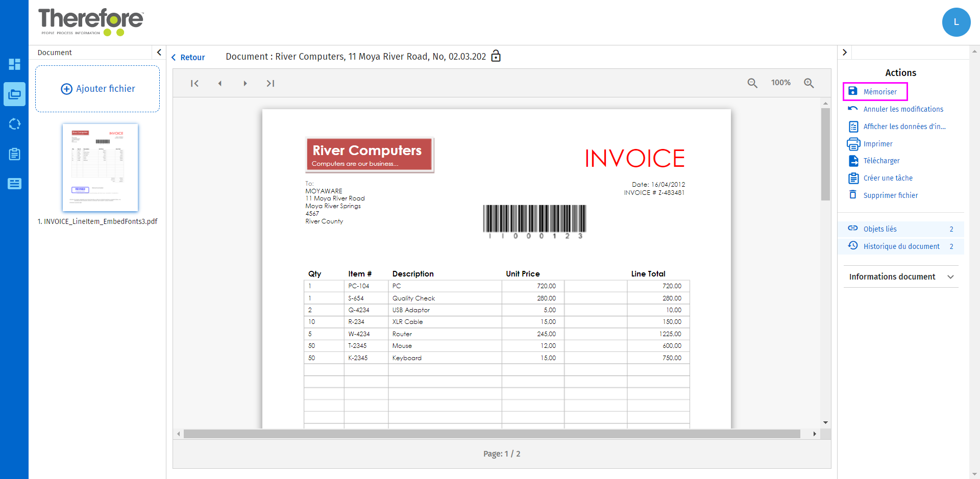Collapse the Document panel with chevron
Image resolution: width=980 pixels, height=479 pixels.
click(x=159, y=53)
